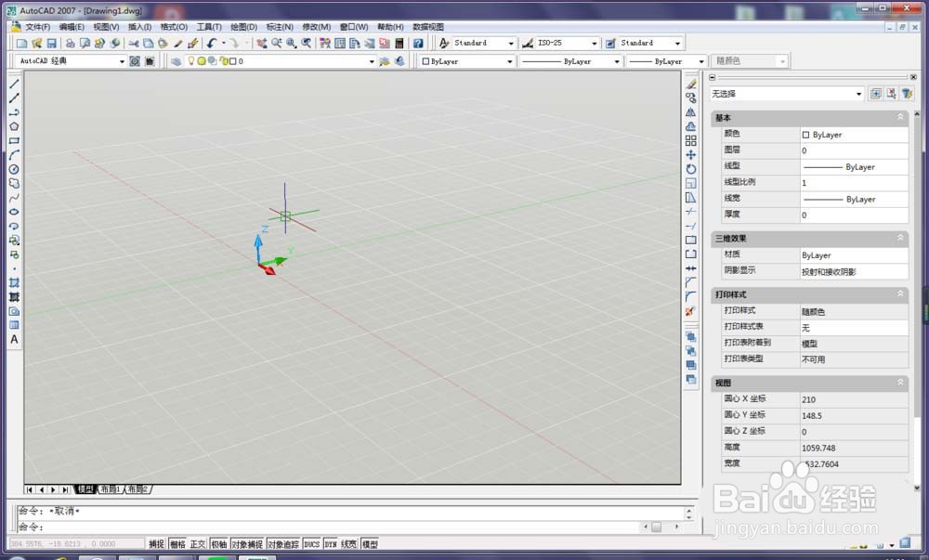
Task: Open the ByLayer linetype dropdown
Action: pos(617,61)
